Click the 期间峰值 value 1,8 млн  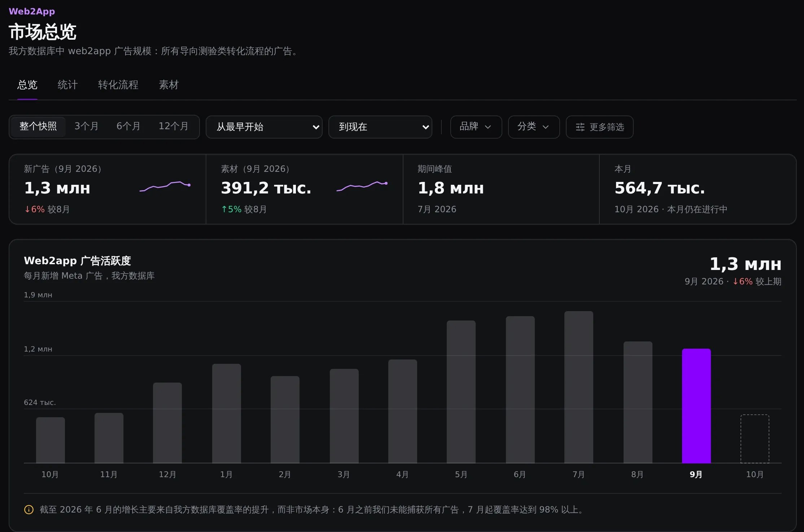click(451, 188)
